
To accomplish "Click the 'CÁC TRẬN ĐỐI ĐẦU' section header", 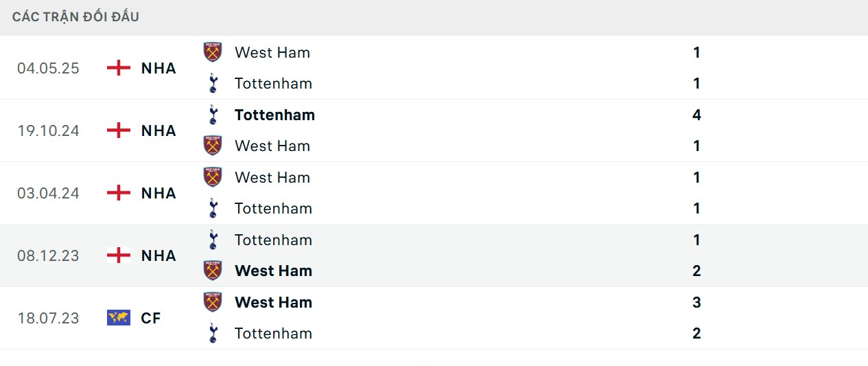I will tap(75, 16).
